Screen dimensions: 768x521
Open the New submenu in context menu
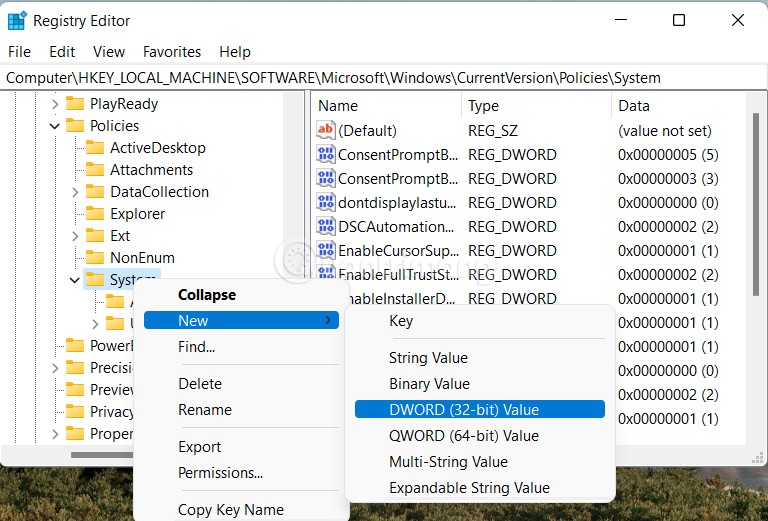(x=241, y=321)
